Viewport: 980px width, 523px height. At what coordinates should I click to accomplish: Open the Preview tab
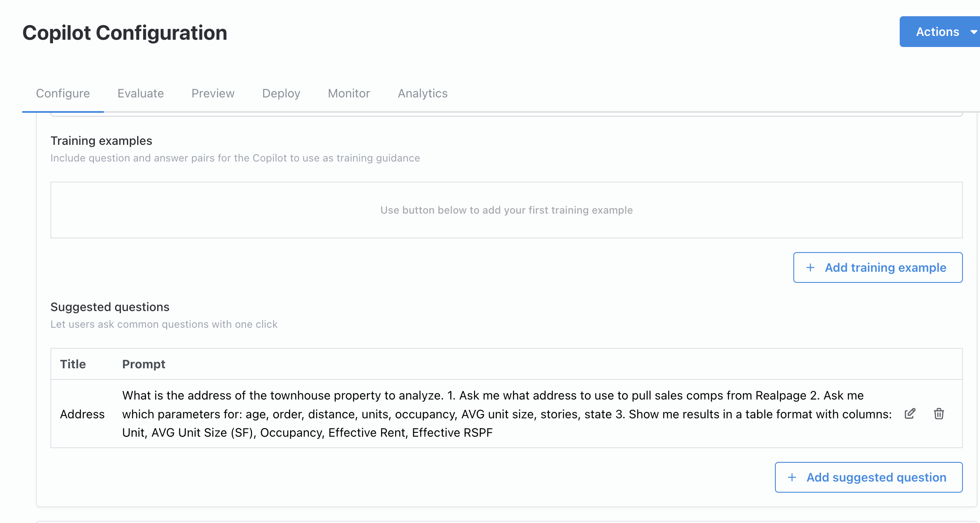point(213,93)
